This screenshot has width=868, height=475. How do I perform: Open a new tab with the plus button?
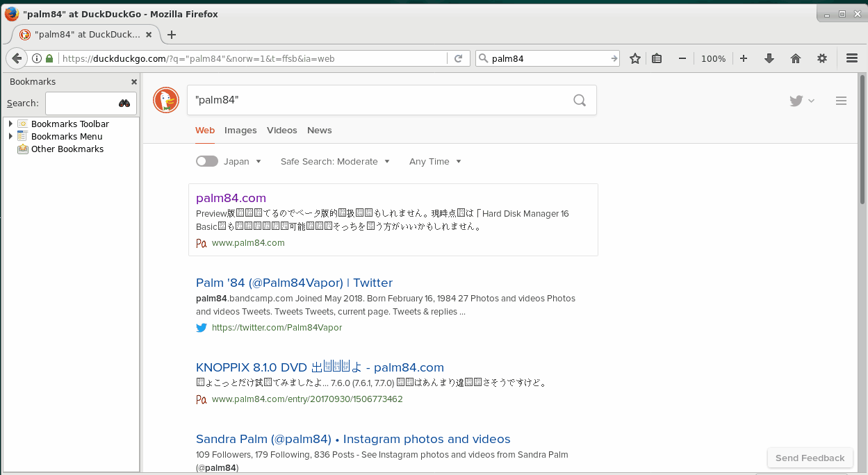click(172, 35)
